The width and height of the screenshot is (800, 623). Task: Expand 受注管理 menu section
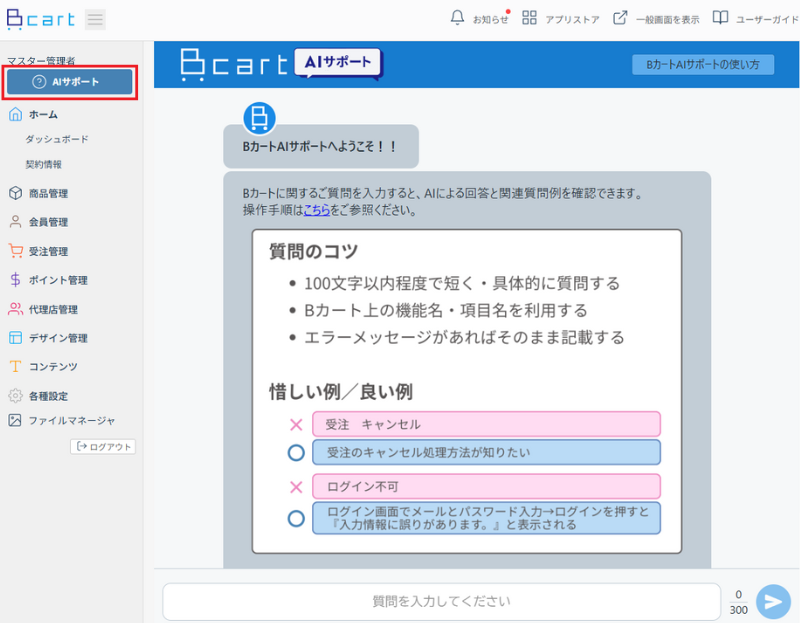click(48, 251)
